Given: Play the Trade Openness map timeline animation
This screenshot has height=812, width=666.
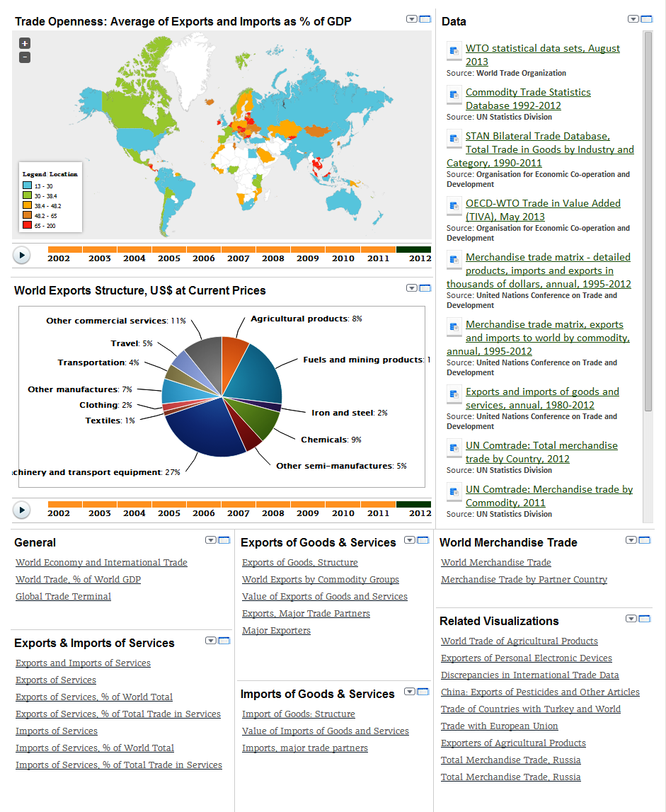Looking at the screenshot, I should [22, 255].
